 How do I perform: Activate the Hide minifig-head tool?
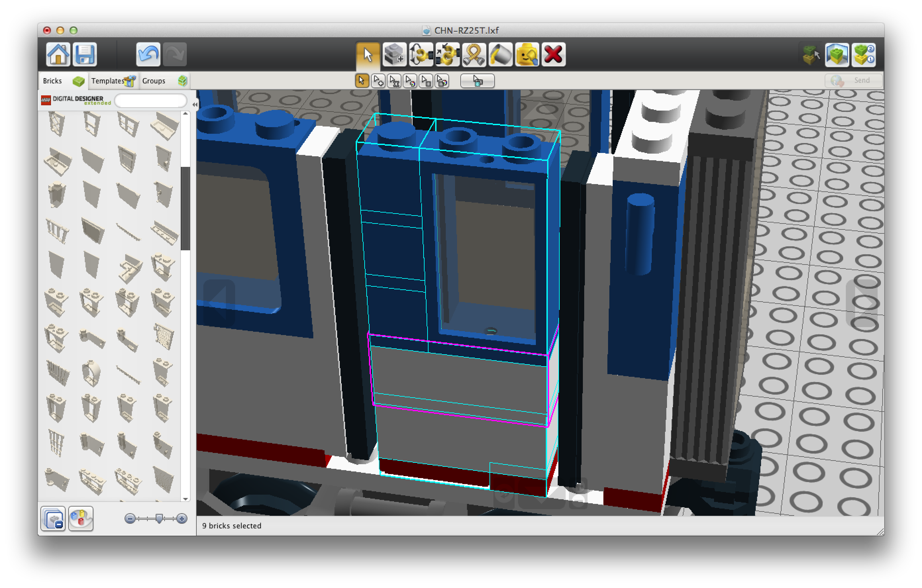point(527,55)
